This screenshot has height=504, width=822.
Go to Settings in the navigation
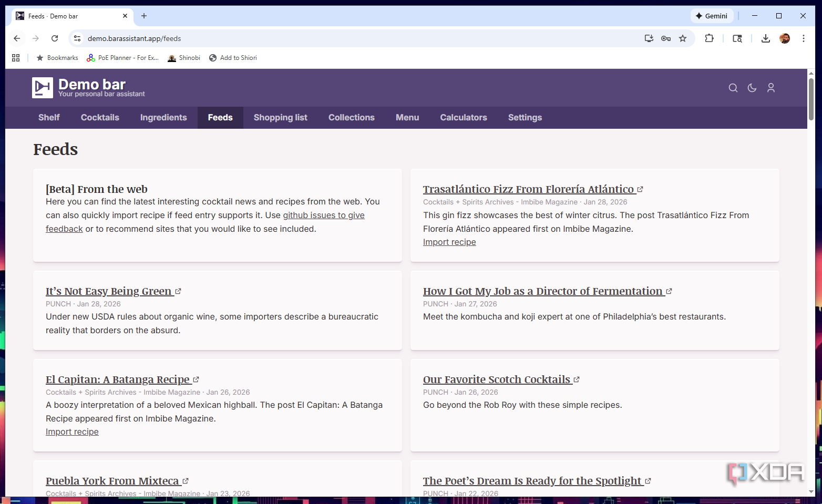coord(525,118)
